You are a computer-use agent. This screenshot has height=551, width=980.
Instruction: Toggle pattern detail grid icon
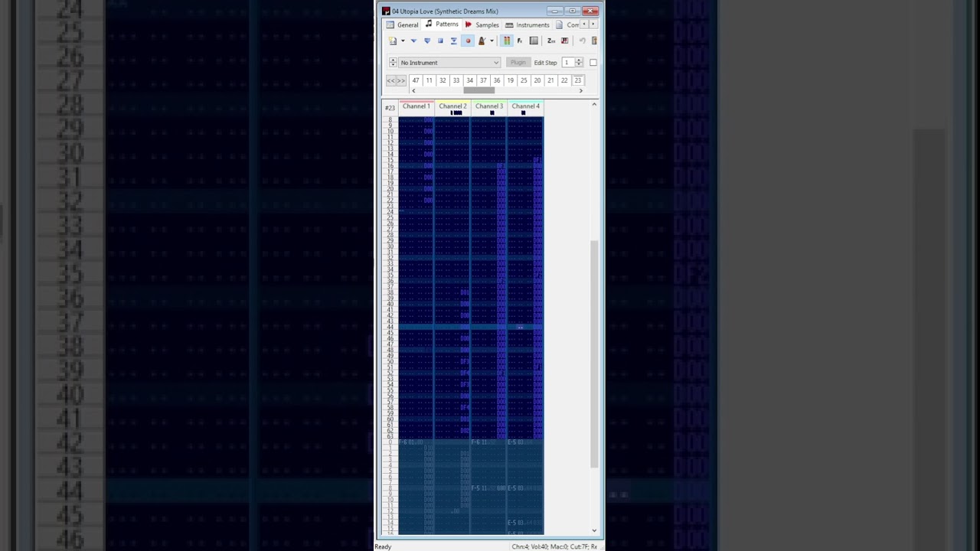coord(534,41)
